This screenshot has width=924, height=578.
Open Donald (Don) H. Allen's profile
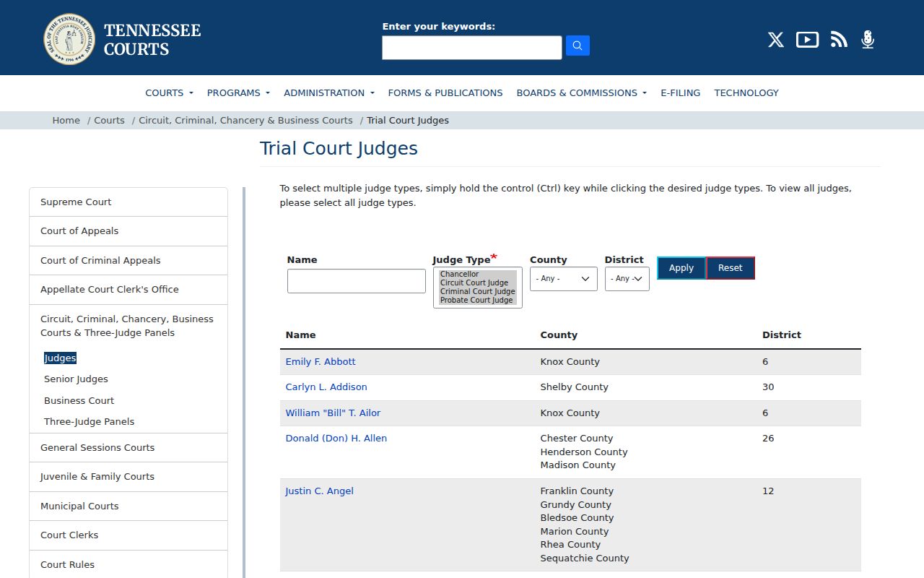336,439
